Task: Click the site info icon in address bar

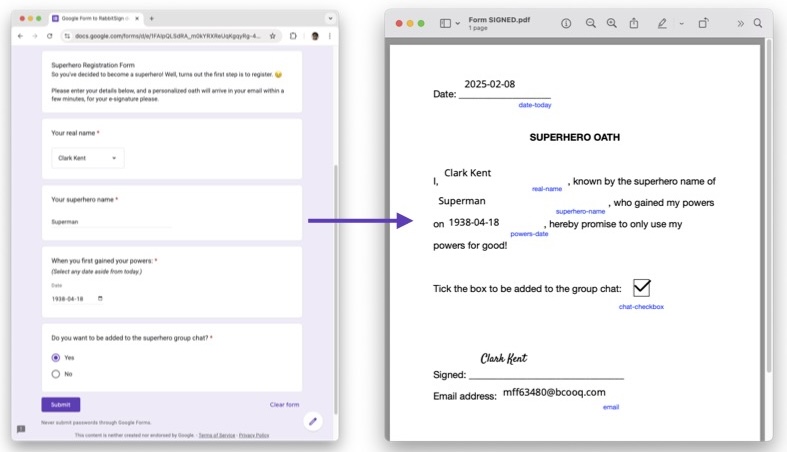Action: pyautogui.click(x=67, y=36)
